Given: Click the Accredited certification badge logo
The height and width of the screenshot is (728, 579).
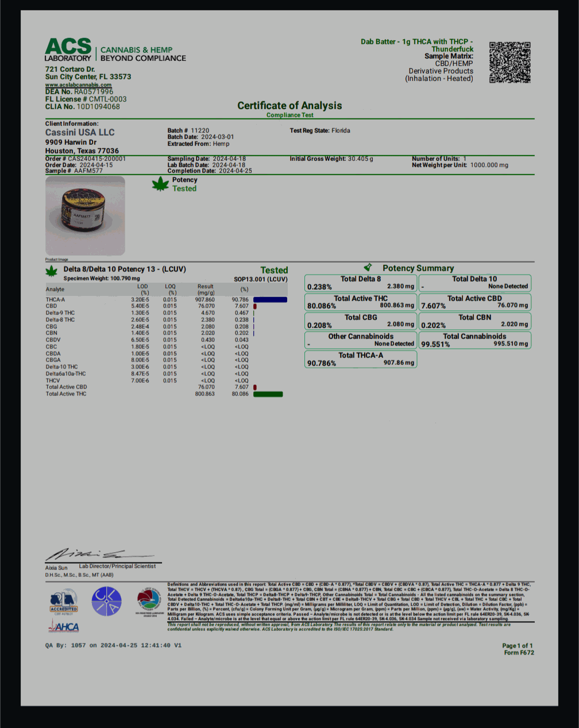Looking at the screenshot, I should 64,602.
